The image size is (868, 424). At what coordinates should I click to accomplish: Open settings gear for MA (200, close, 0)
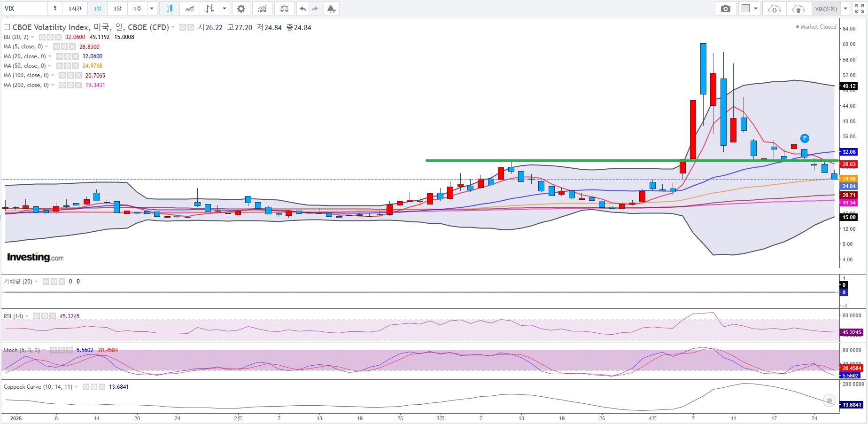click(70, 85)
